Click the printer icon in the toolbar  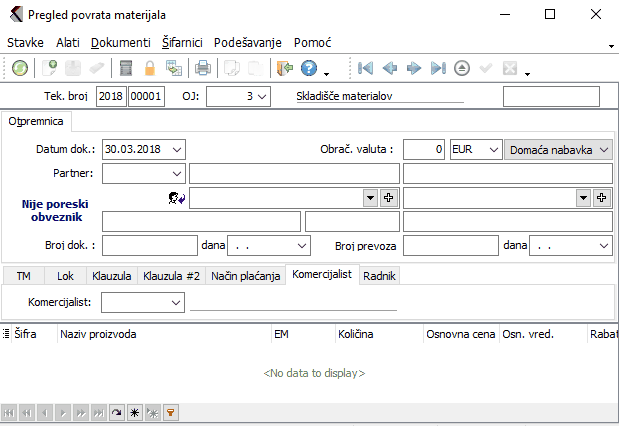pos(202,68)
